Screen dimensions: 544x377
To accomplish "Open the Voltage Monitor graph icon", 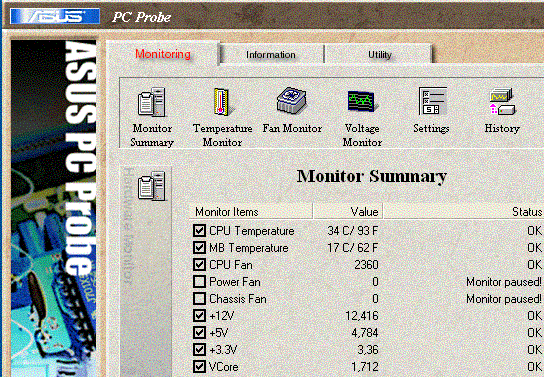I will coord(361,101).
